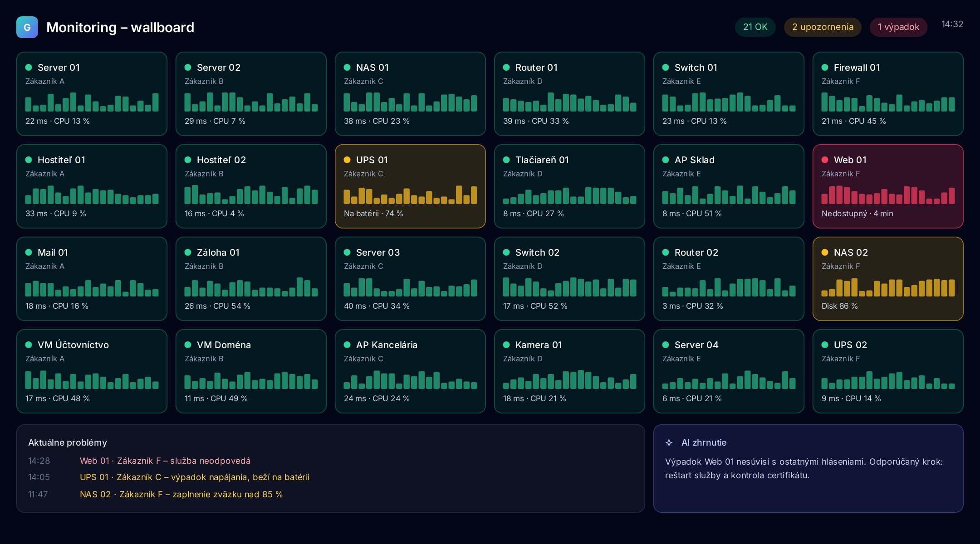
Task: Open the NAS 02 disk warning card
Action: pos(888,279)
